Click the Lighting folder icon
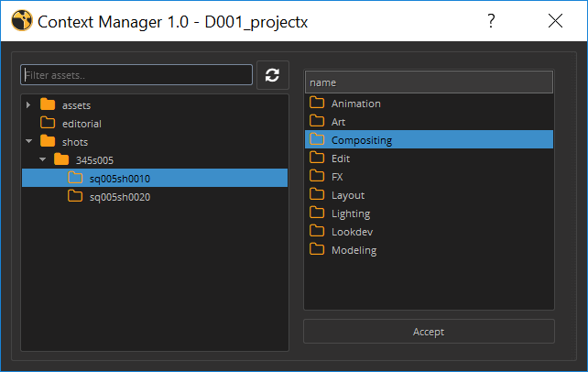 click(318, 213)
